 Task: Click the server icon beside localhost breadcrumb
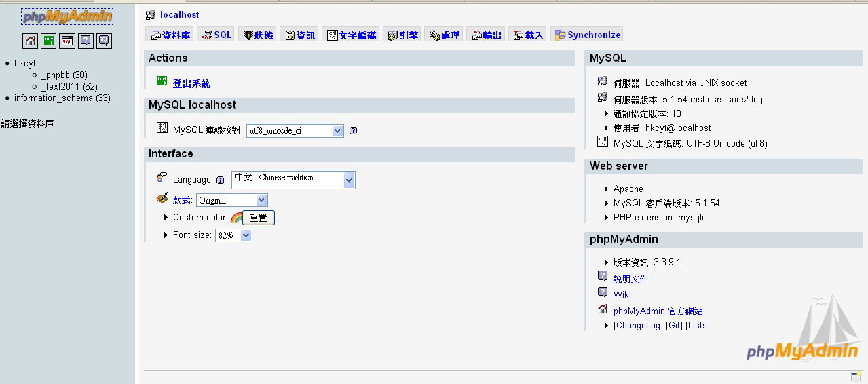pos(151,15)
